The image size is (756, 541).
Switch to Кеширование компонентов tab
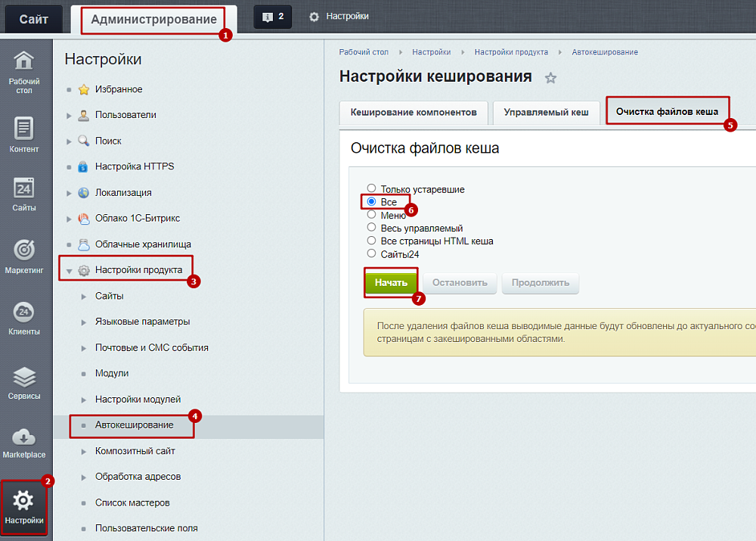[x=414, y=112]
